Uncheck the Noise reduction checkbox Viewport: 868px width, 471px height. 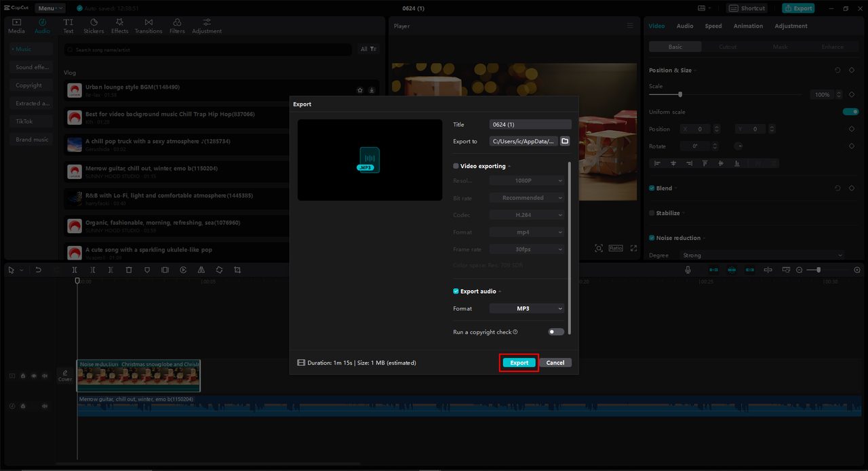(652, 238)
